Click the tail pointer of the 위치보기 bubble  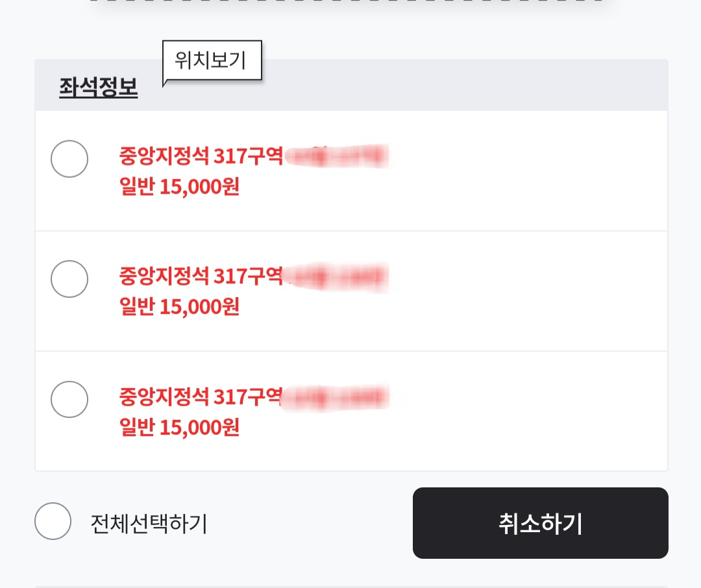tap(166, 82)
